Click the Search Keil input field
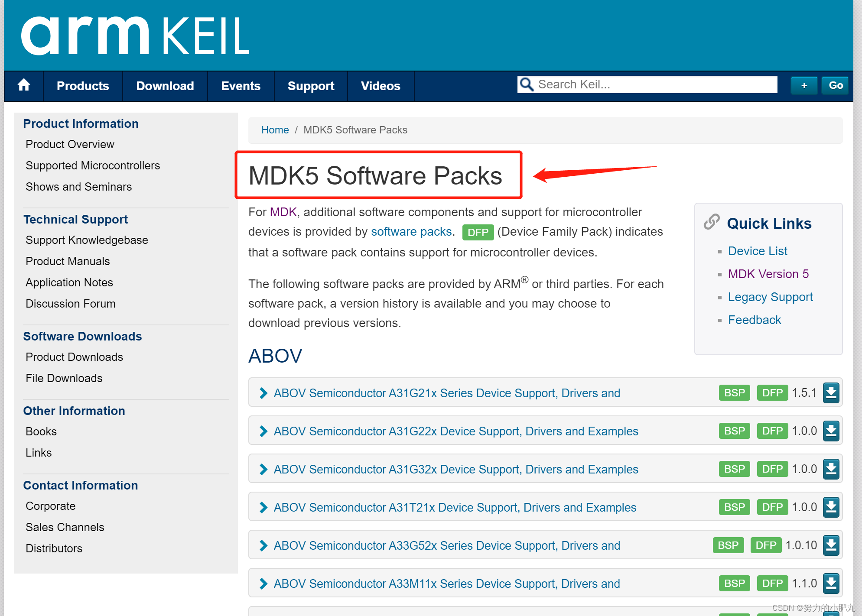The width and height of the screenshot is (862, 616). point(647,84)
